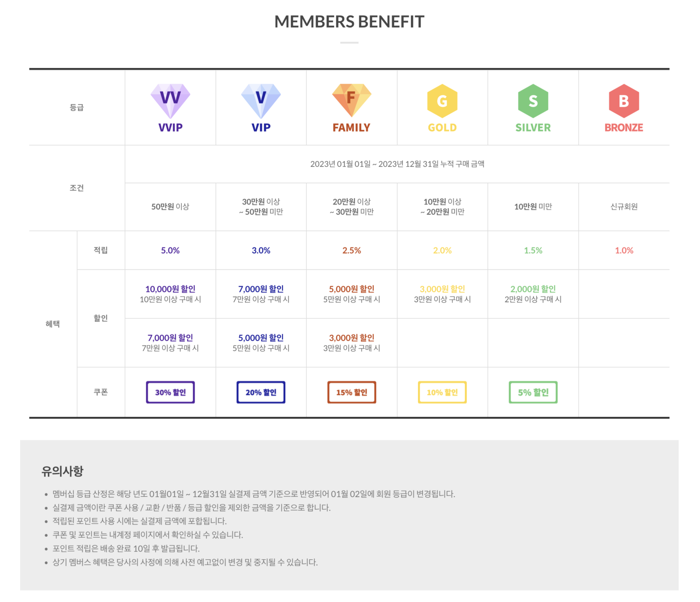Click the GOLD 3,000원 할인 discount text
Image resolution: width=700 pixels, height=602 pixels.
[x=442, y=289]
